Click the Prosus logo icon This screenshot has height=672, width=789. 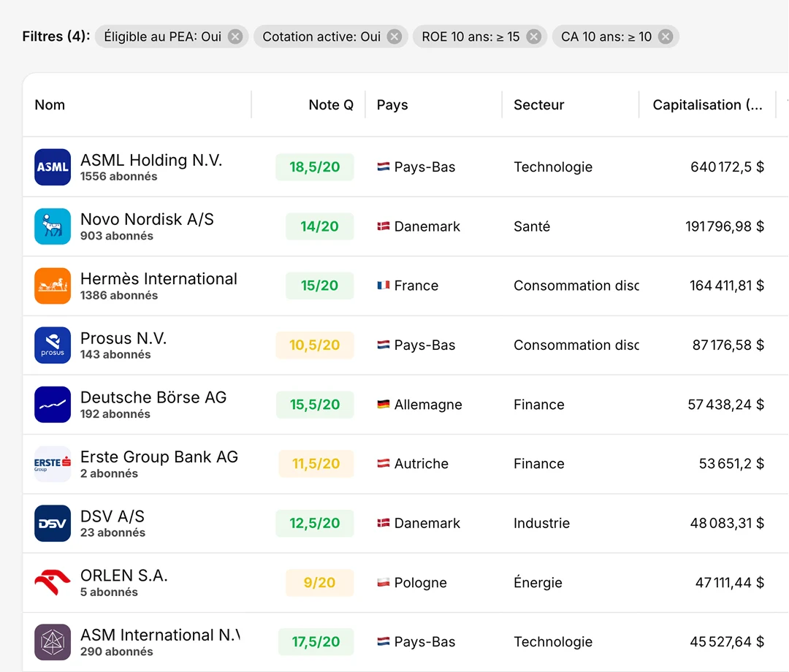tap(53, 345)
